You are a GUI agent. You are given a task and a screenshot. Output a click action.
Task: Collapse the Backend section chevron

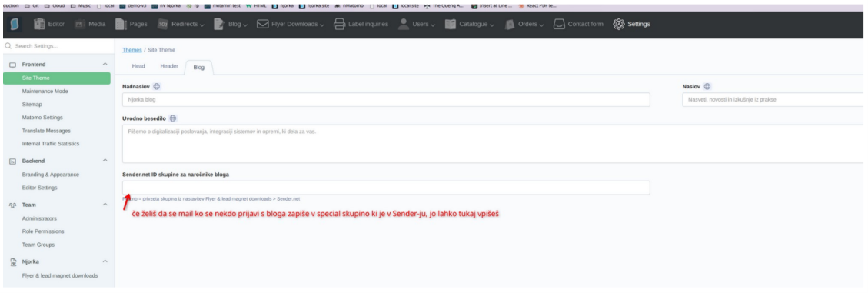tap(105, 161)
